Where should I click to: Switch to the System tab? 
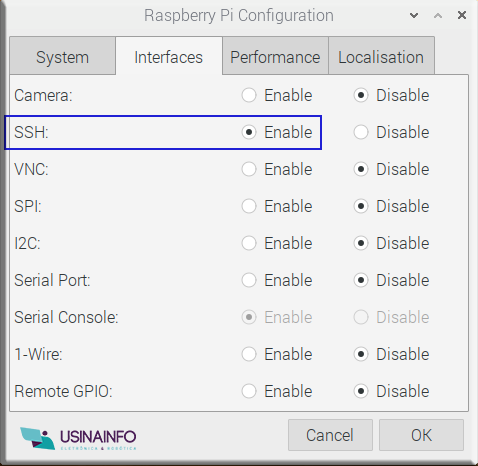(63, 56)
